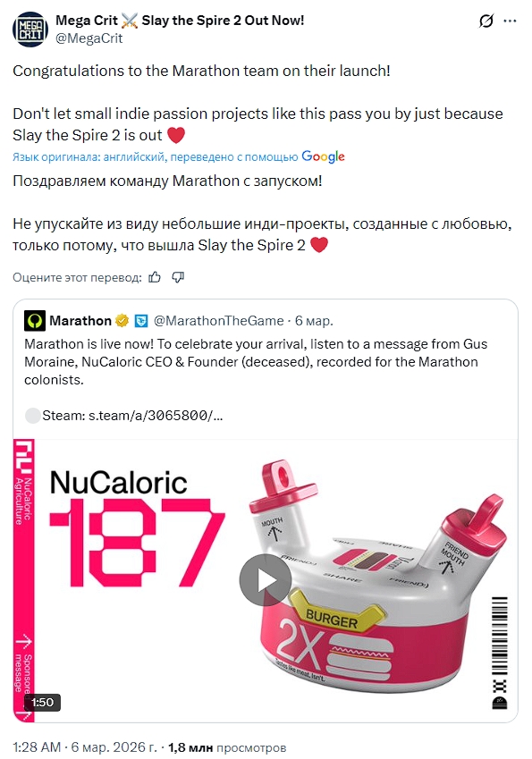This screenshot has height=759, width=532.
Task: Open the Mega Crit profile avatar
Action: (30, 30)
